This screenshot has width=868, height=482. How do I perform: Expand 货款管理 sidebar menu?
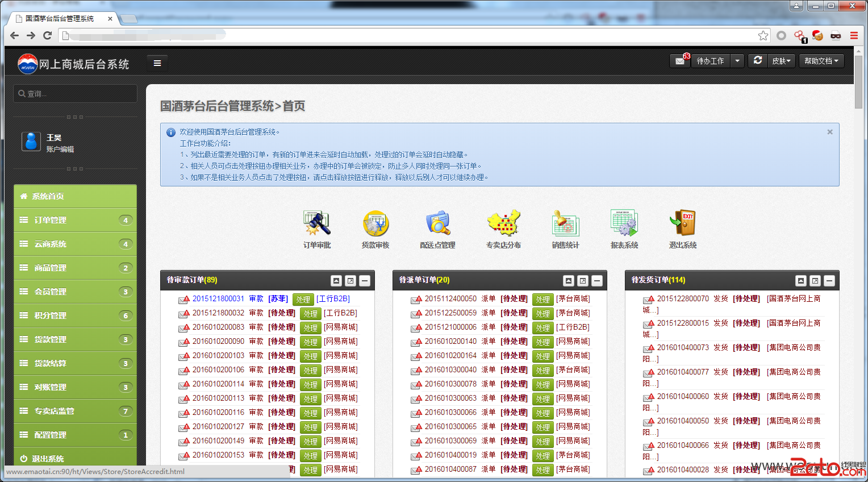(x=75, y=339)
